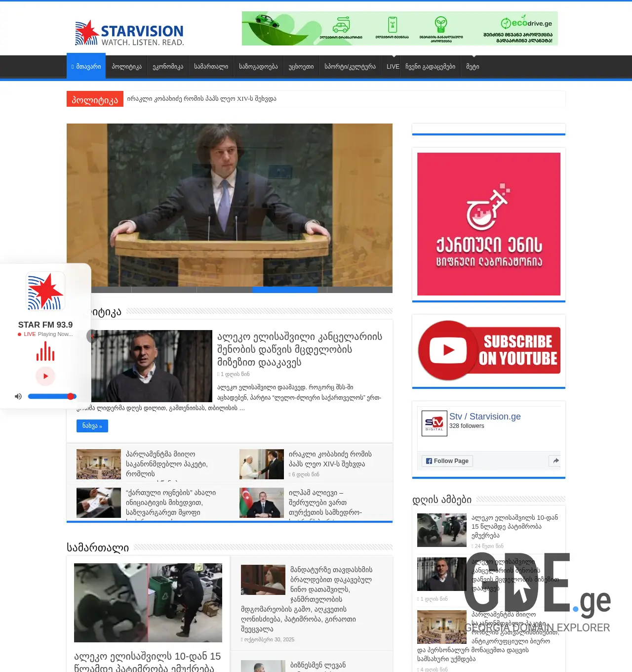The width and height of the screenshot is (632, 672).
Task: Click the equalizer bars in the radio player
Action: coord(45,351)
